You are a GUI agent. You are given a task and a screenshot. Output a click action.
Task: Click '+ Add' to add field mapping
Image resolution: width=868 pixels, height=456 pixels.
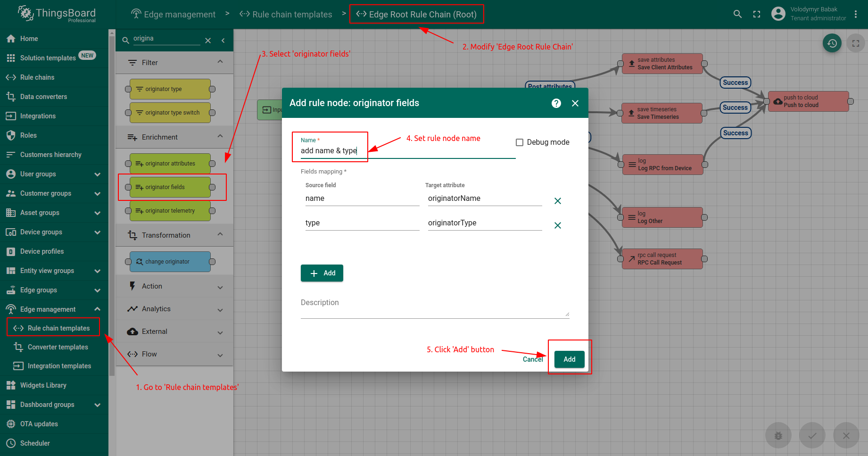[322, 273]
